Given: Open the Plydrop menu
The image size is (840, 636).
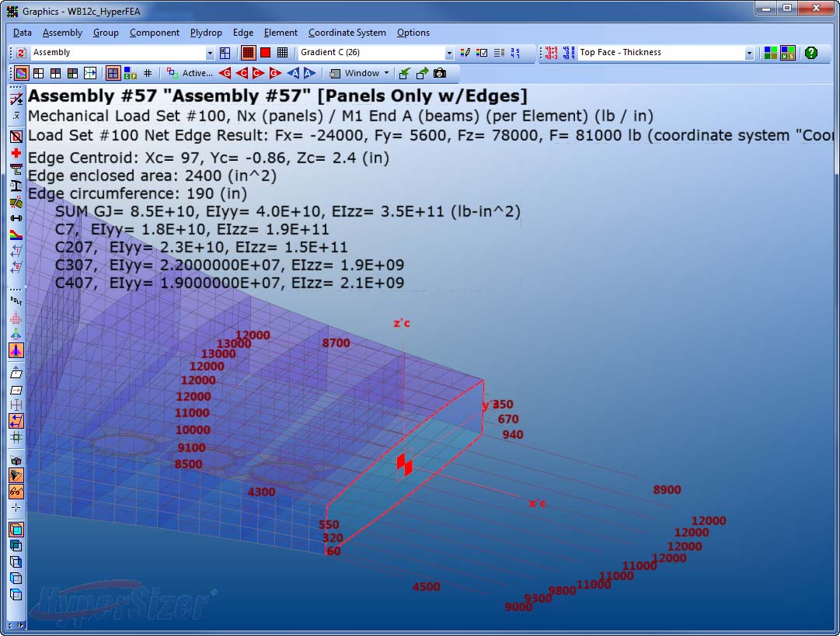Looking at the screenshot, I should 206,33.
